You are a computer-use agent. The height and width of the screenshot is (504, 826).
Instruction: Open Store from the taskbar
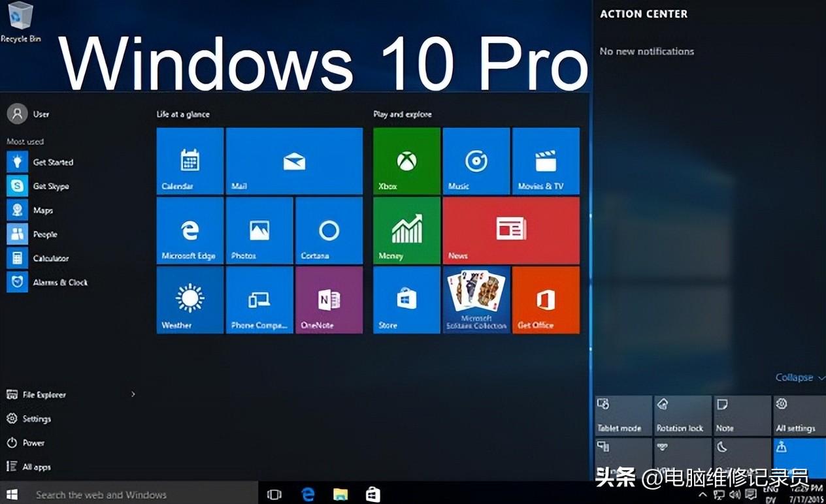click(x=373, y=494)
